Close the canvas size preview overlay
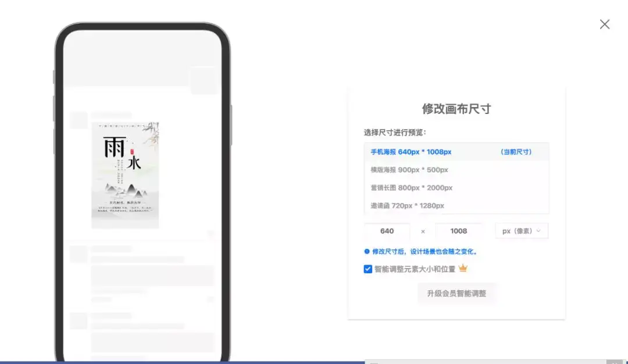This screenshot has height=364, width=628. point(604,24)
